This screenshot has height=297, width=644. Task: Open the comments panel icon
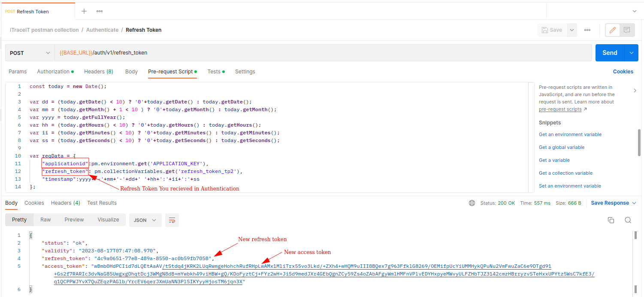tap(627, 30)
